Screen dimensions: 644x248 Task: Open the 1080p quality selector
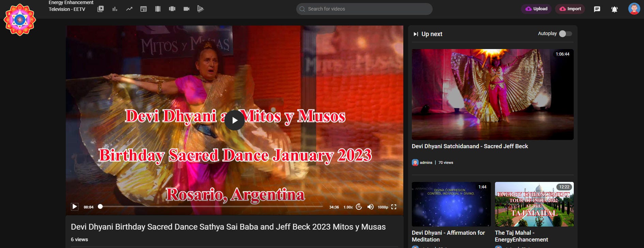pyautogui.click(x=383, y=207)
